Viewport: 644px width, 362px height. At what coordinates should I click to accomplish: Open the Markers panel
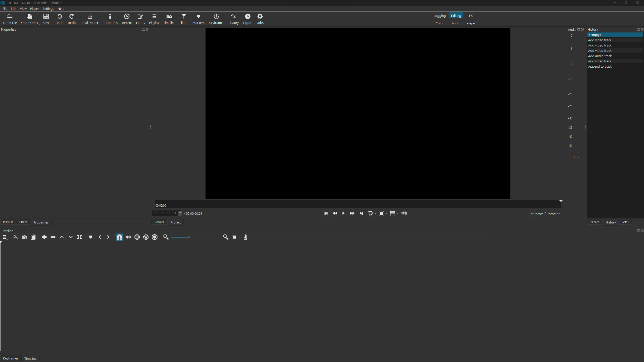(198, 19)
